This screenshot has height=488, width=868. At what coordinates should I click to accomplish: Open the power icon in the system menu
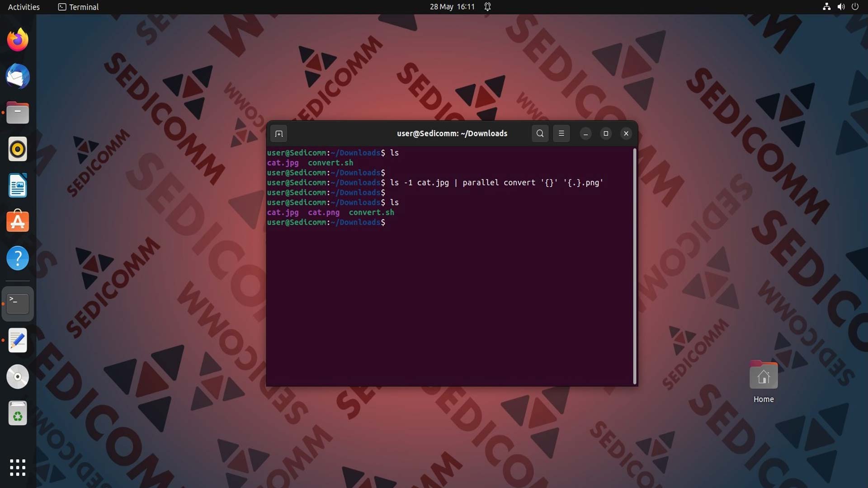pos(855,7)
